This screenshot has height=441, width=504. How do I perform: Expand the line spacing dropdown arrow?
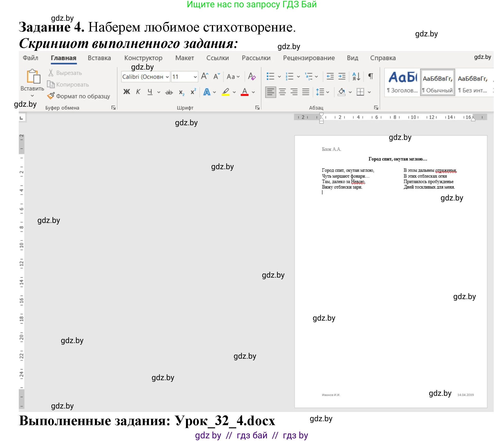pyautogui.click(x=328, y=92)
